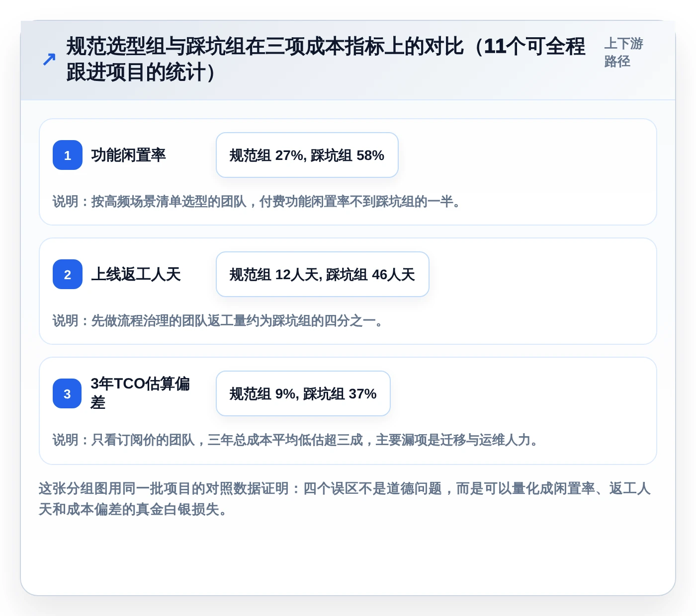Click the 上线返工人天 metric title
Screen dimensions: 696x616
pos(136,274)
